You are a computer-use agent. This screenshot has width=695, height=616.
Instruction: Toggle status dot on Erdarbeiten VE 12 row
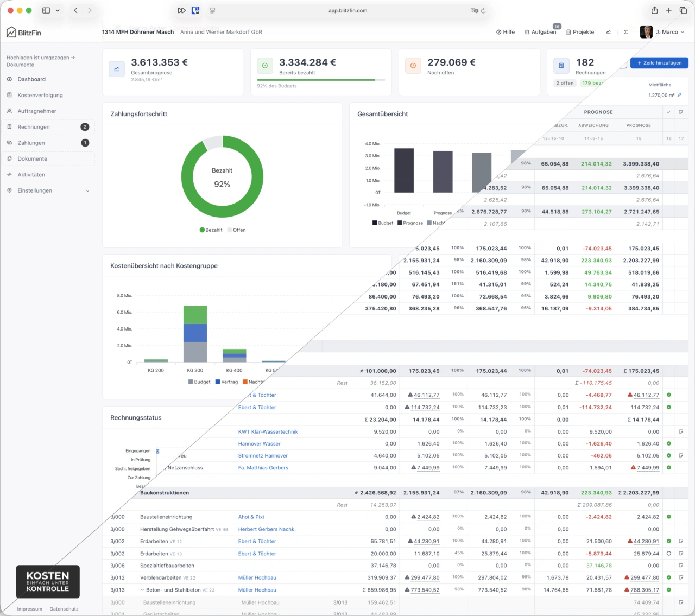[x=669, y=541]
